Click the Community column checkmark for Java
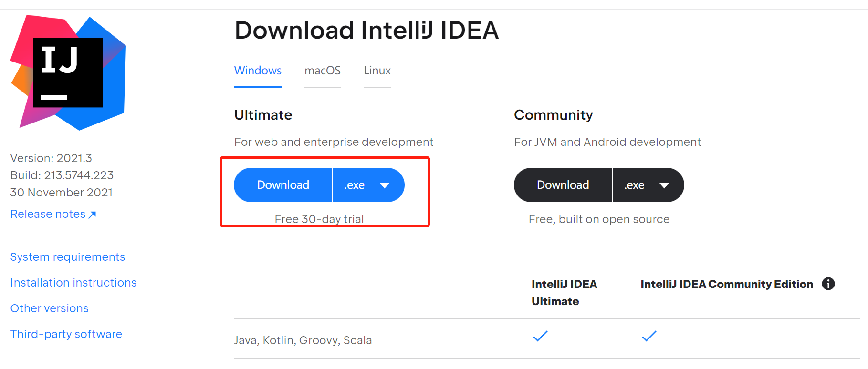The image size is (868, 369). tap(649, 336)
